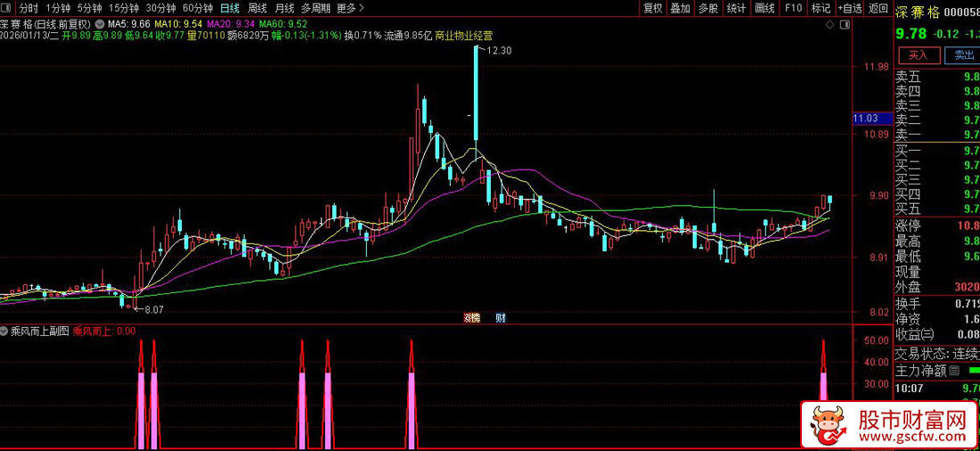980x451 pixels.
Task: Click the 最高 high price row
Action: coord(937,241)
